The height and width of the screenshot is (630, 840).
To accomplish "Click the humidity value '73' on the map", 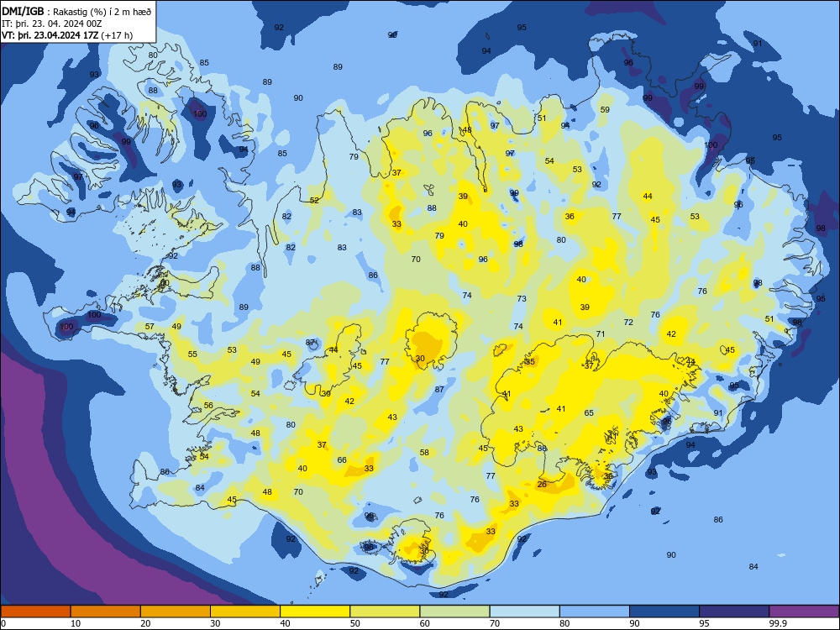I will 522,299.
